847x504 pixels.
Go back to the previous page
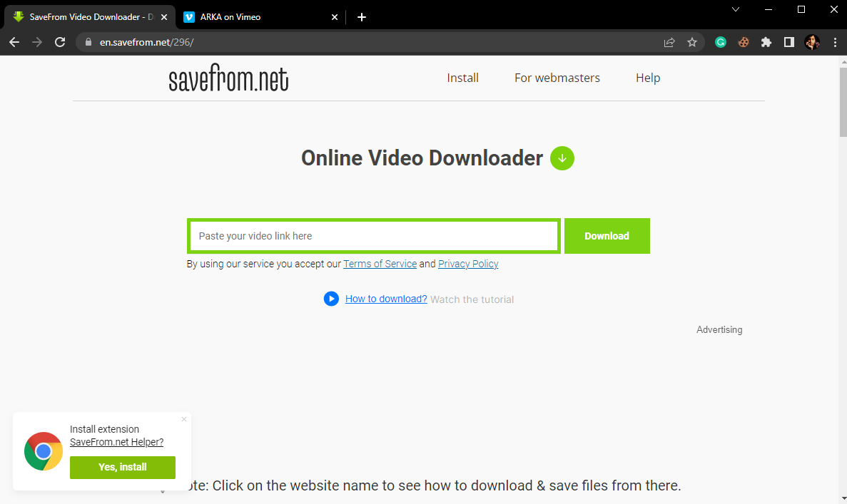click(x=14, y=42)
